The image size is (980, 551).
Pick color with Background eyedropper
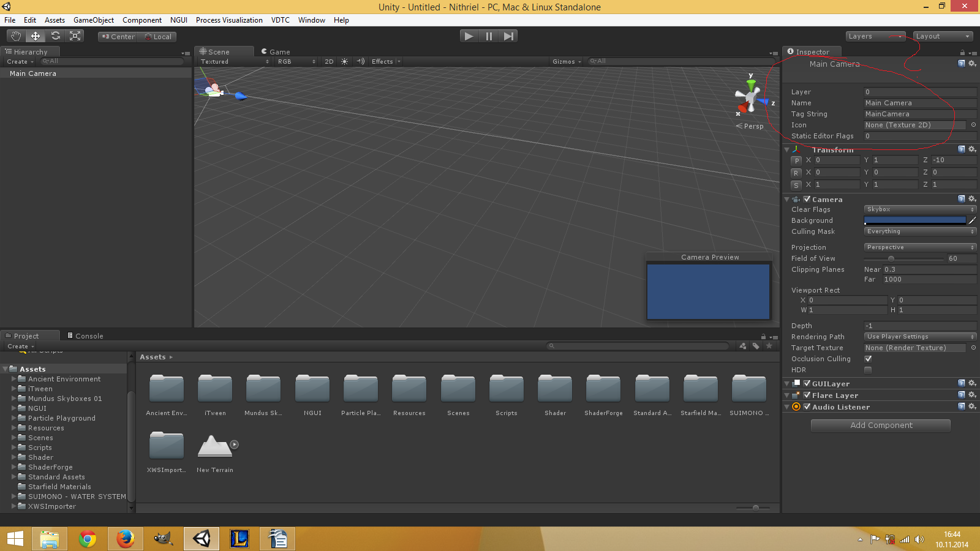(x=972, y=220)
